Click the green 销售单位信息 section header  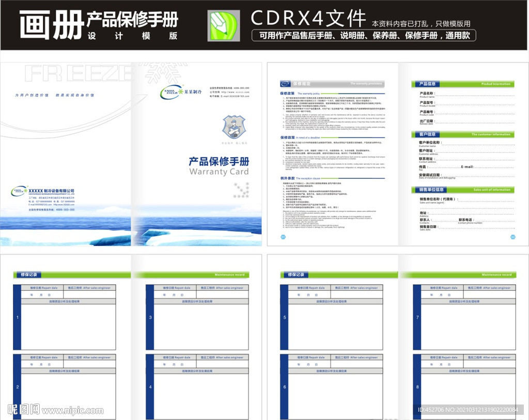point(462,190)
